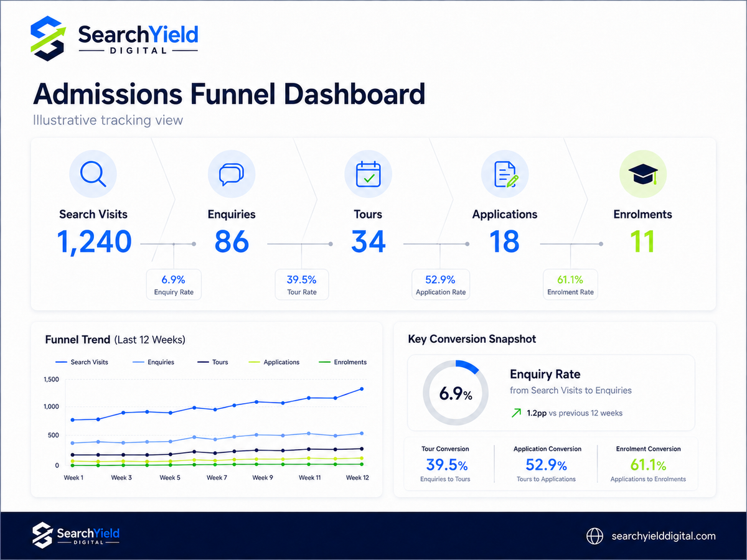
Task: Click the Enquiries to Tours caption
Action: tap(446, 479)
